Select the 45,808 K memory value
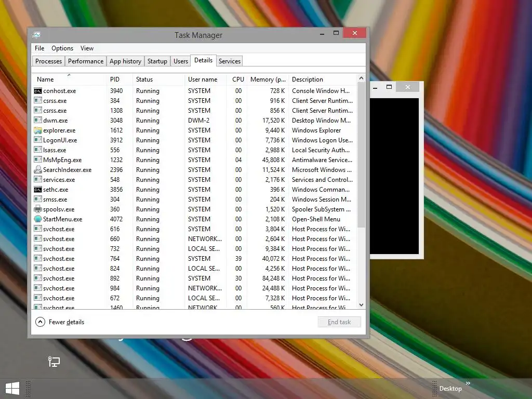Viewport: 532px width, 399px height. point(273,160)
